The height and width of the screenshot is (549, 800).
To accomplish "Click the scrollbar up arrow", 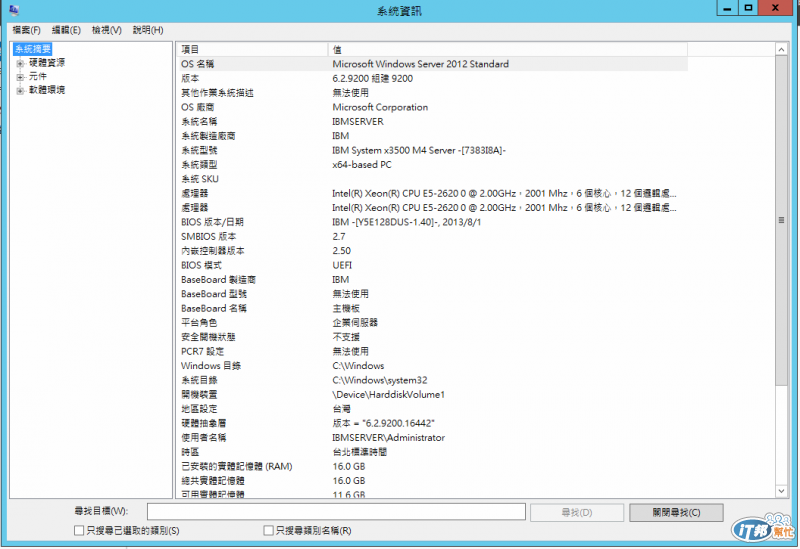I will click(x=781, y=49).
